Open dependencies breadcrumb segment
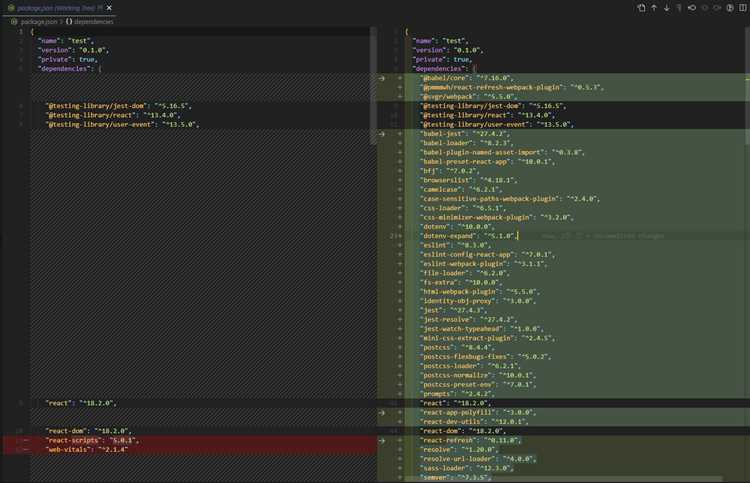750x483 pixels. tap(89, 22)
